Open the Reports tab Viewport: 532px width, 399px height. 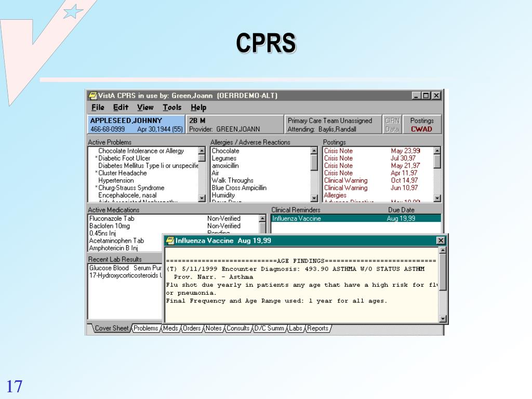318,328
